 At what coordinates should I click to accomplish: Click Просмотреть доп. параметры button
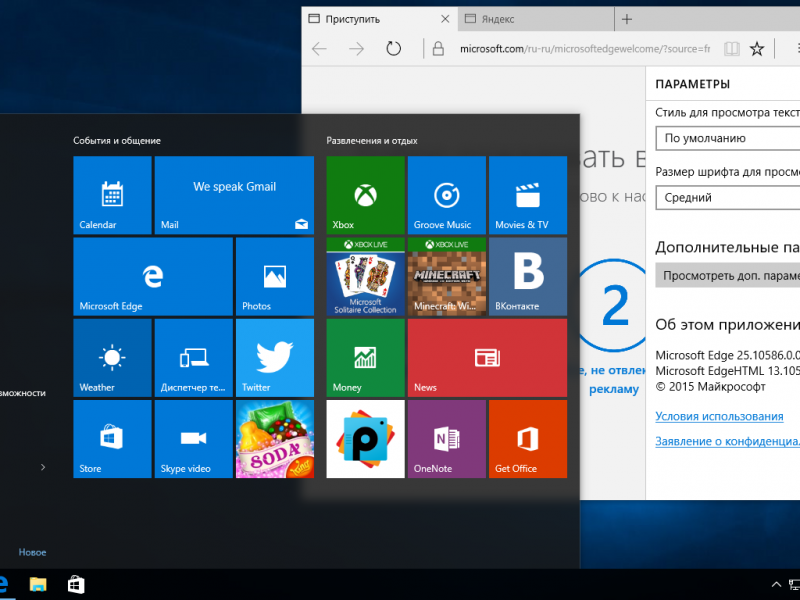click(x=728, y=276)
